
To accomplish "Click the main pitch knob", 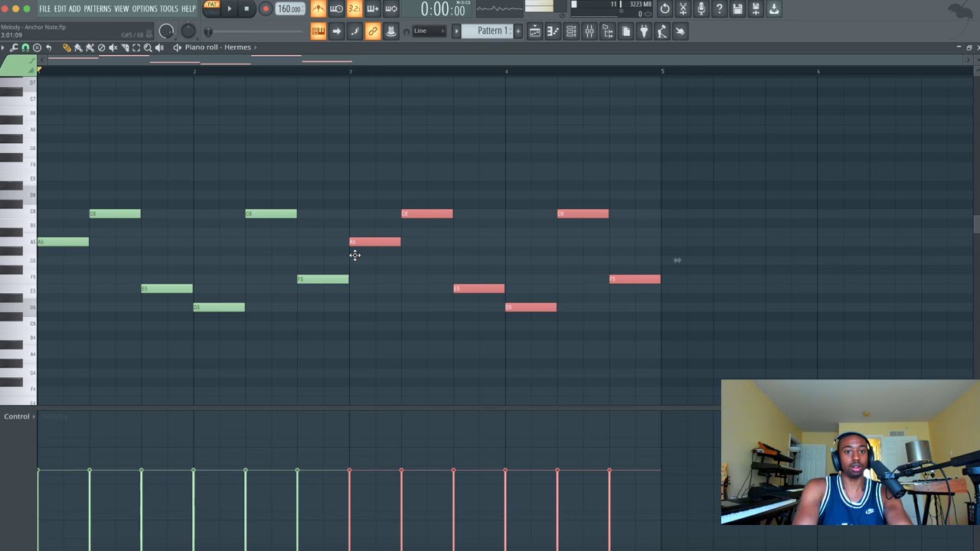I will pyautogui.click(x=188, y=31).
